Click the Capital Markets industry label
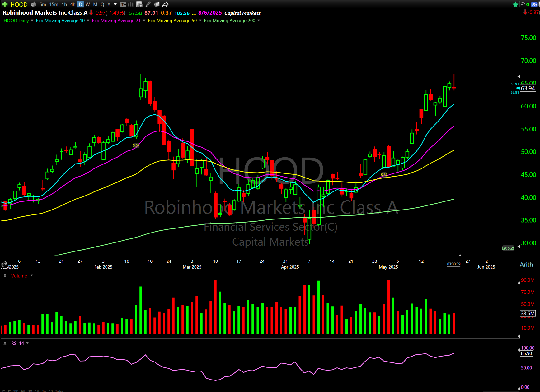The image size is (540, 392). pyautogui.click(x=242, y=13)
